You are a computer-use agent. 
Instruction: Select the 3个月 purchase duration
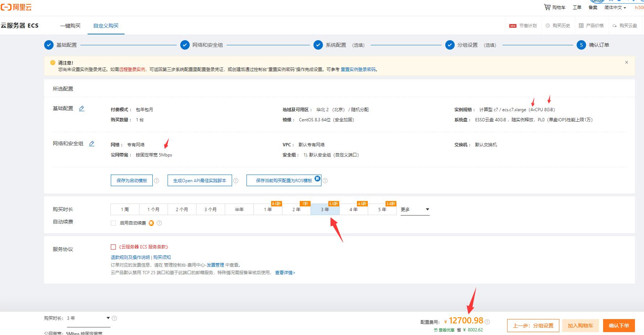coord(211,210)
